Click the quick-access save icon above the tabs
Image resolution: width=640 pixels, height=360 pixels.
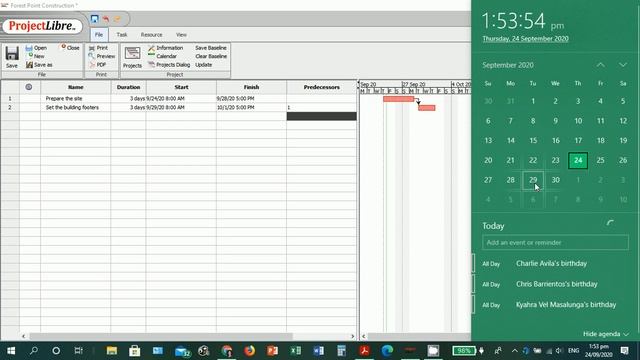[95, 19]
